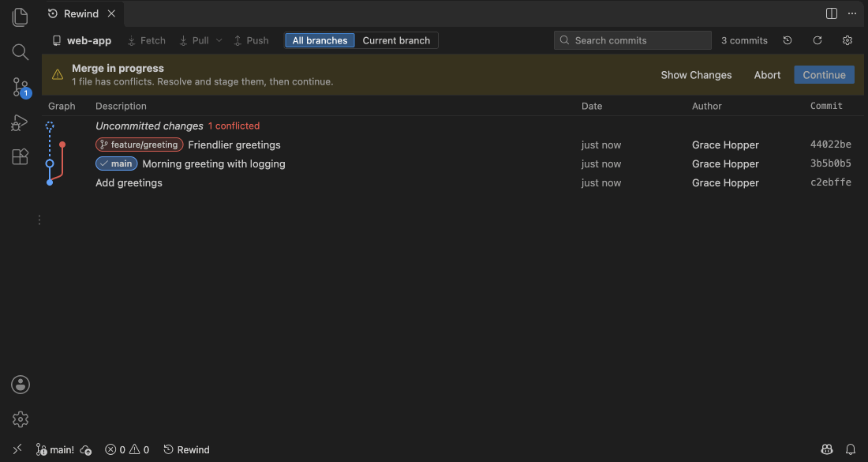The height and width of the screenshot is (462, 868).
Task: Open the Manage gear at the activity bar bottom
Action: [x=21, y=419]
